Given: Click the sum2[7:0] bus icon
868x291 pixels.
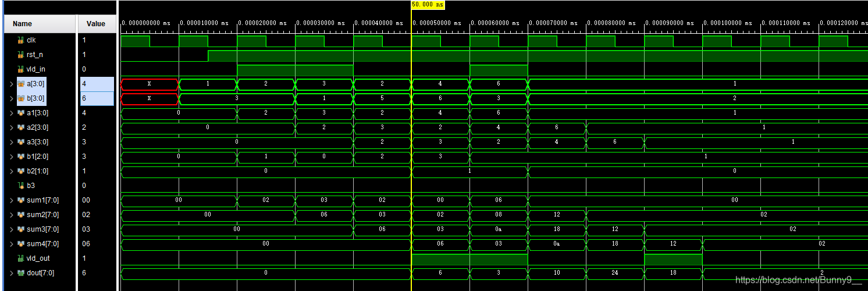Looking at the screenshot, I should (x=21, y=215).
